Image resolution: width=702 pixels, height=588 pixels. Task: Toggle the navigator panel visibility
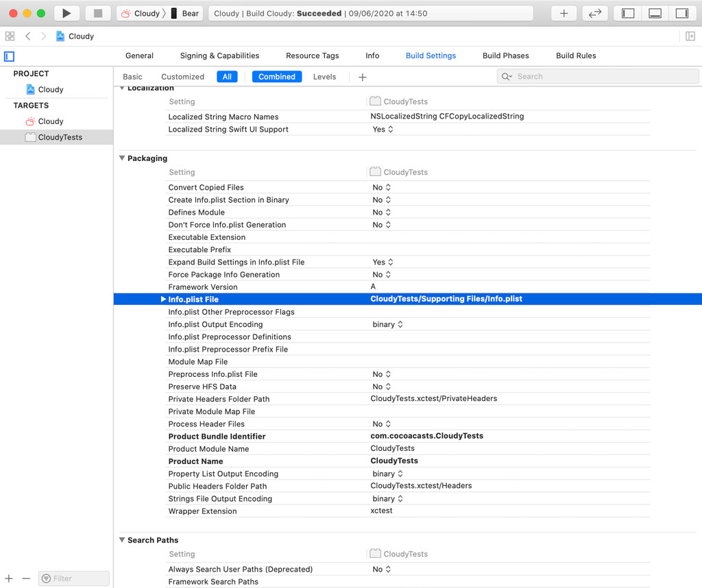[x=628, y=13]
